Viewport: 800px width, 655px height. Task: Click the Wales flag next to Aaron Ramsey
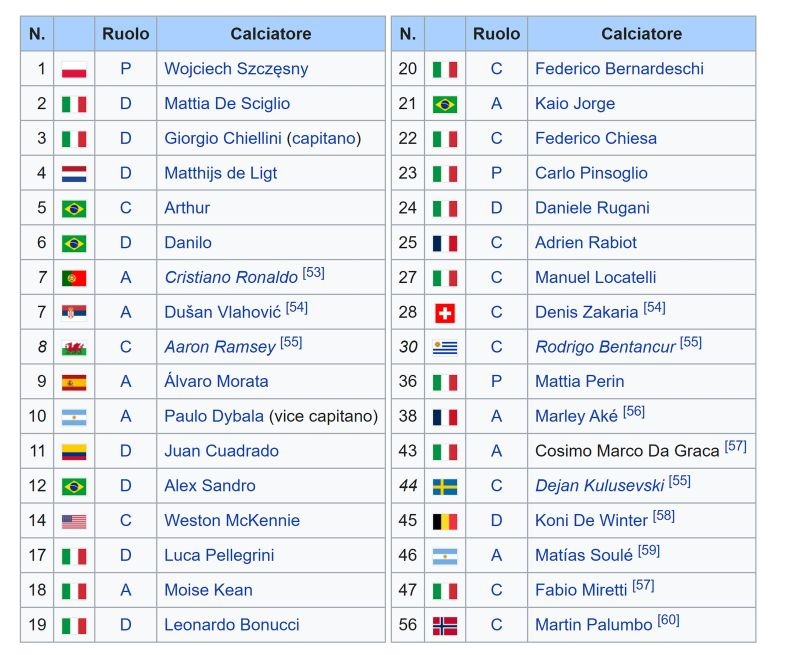pyautogui.click(x=74, y=347)
